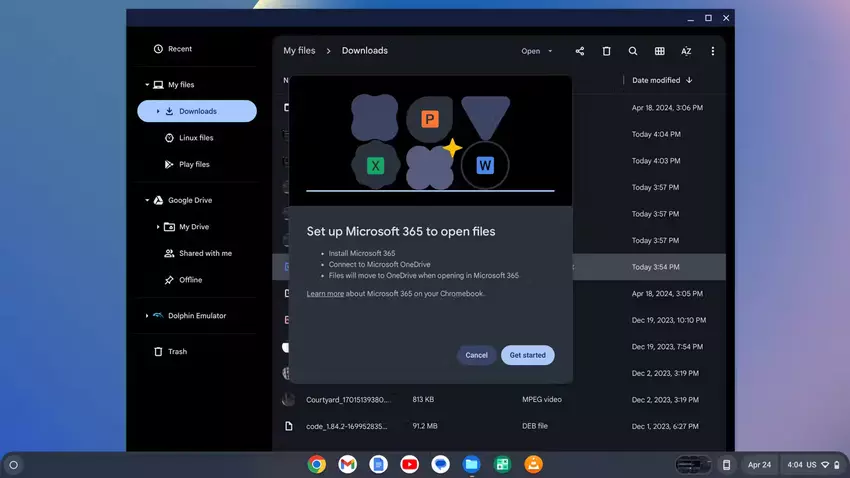The height and width of the screenshot is (478, 850).
Task: Open the Open button dropdown arrow
Action: pyautogui.click(x=550, y=51)
